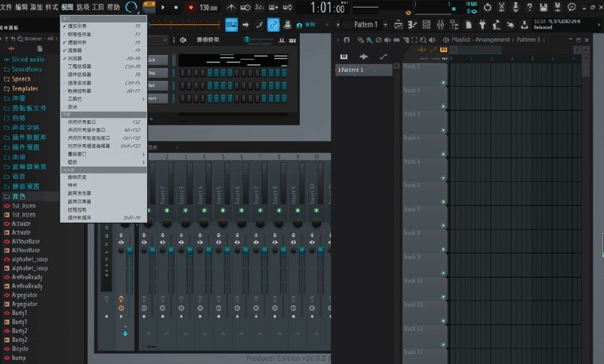Select the Hat channel button
The width and height of the screenshot is (604, 364).
click(158, 85)
